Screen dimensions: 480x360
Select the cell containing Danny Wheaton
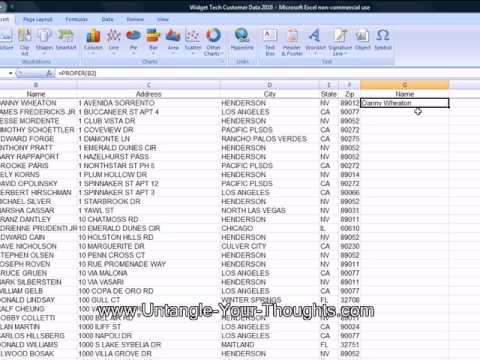tap(405, 103)
